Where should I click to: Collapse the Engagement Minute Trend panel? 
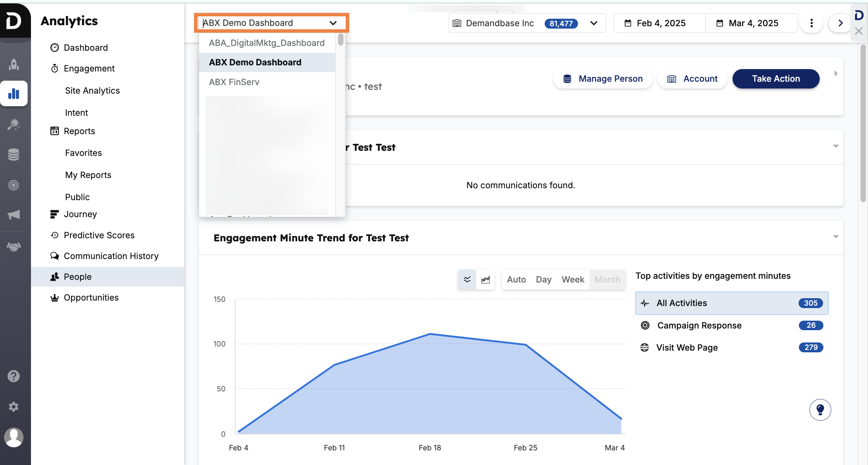pos(835,237)
